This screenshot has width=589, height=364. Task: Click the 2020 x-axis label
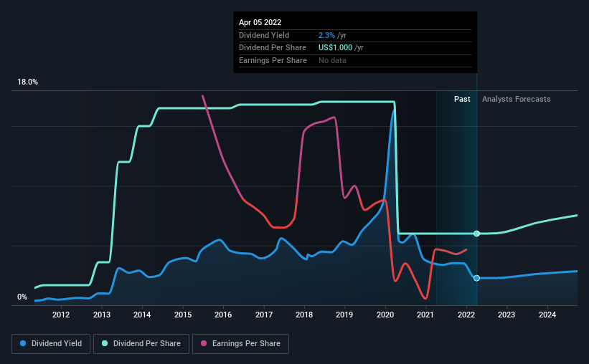(385, 315)
